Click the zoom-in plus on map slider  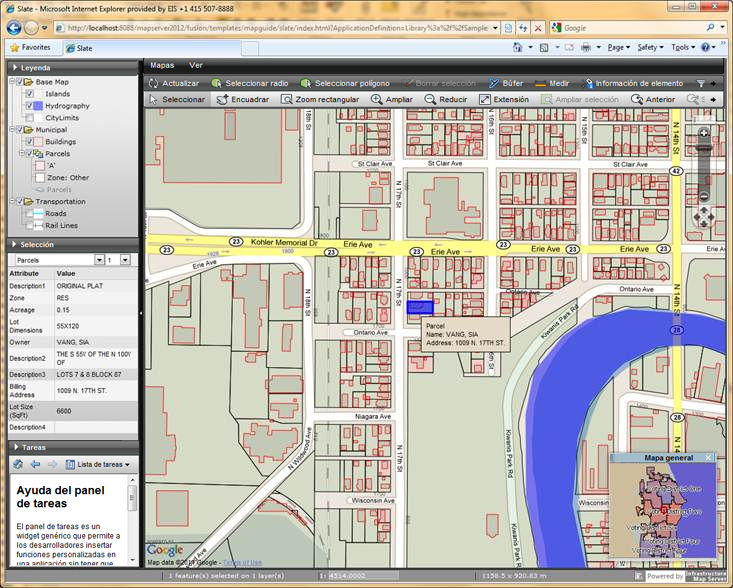(704, 133)
